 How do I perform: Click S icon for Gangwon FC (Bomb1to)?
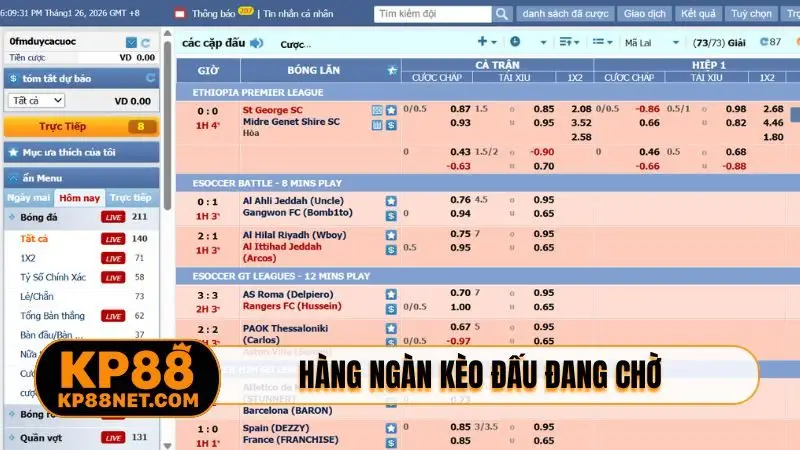click(391, 216)
